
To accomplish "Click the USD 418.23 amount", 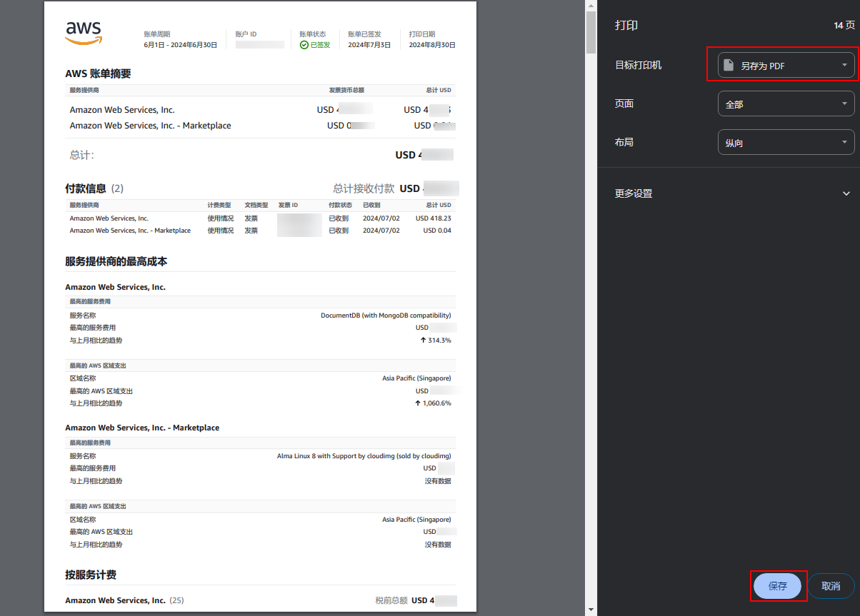I will pos(434,218).
